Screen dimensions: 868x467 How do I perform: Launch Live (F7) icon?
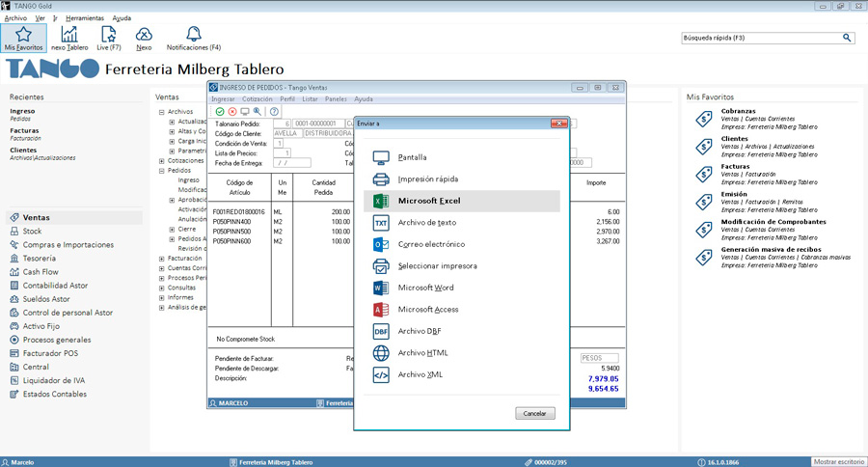(x=108, y=39)
